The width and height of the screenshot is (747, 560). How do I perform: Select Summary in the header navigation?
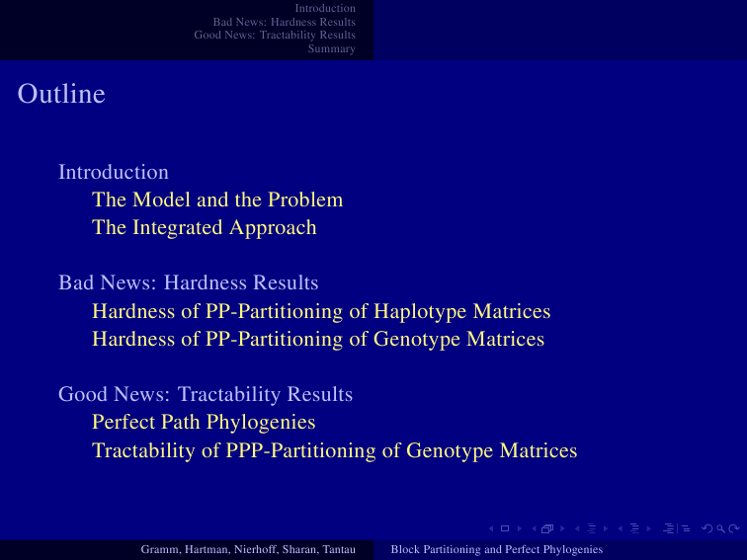(x=332, y=48)
